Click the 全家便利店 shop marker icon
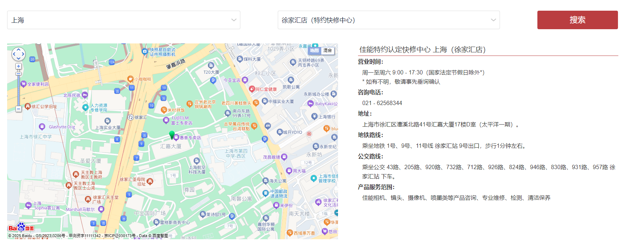Viewport: 644px width, 246px height. pyautogui.click(x=24, y=84)
